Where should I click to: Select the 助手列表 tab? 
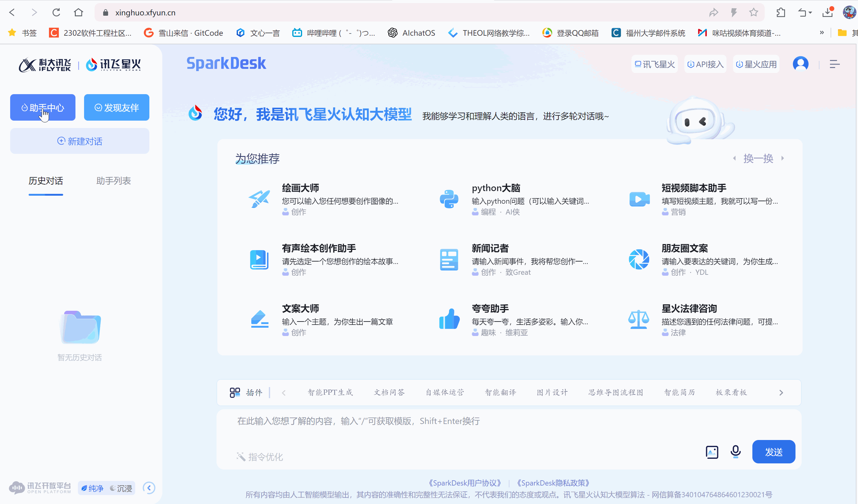tap(113, 181)
